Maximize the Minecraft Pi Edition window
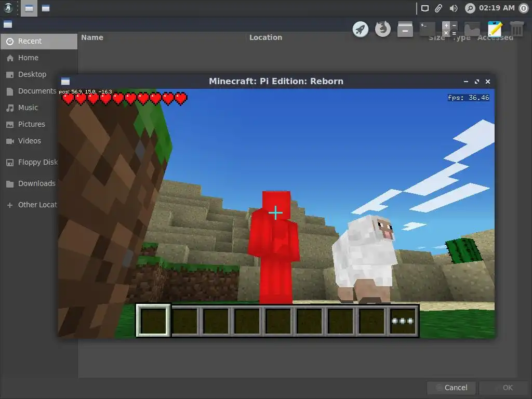This screenshot has width=532, height=399. coord(477,82)
